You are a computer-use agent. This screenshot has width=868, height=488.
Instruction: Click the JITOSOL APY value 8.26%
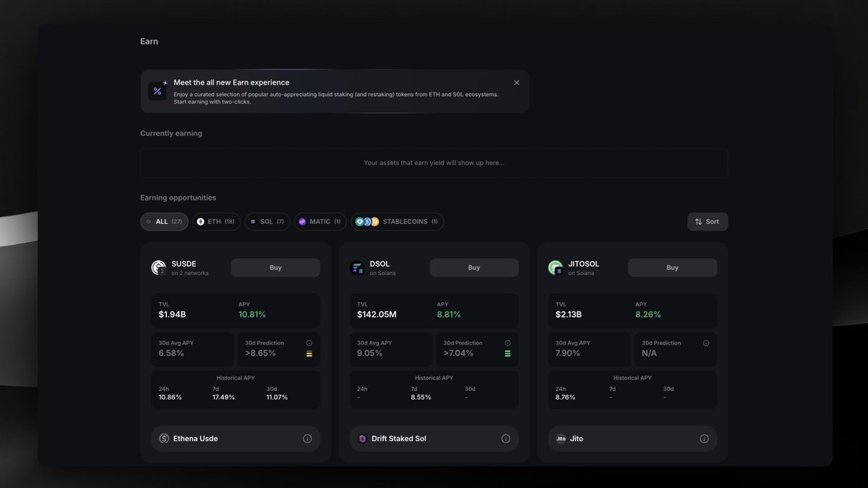pyautogui.click(x=648, y=314)
